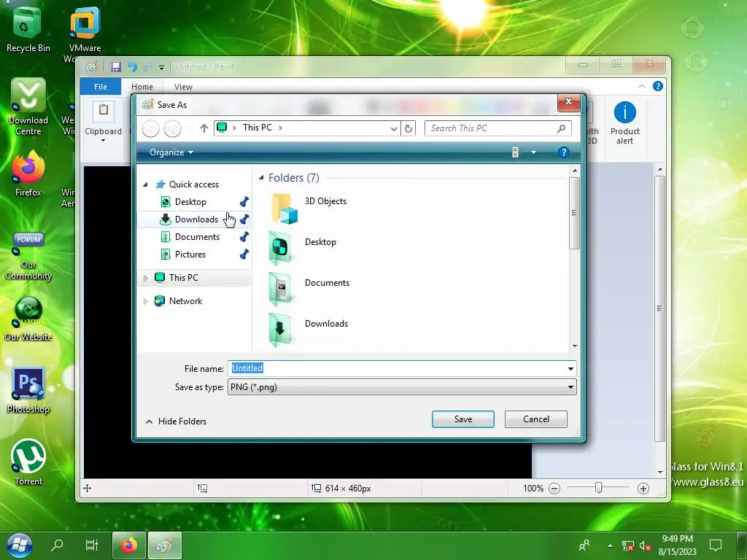The width and height of the screenshot is (747, 560).
Task: Click Save button
Action: [x=462, y=419]
